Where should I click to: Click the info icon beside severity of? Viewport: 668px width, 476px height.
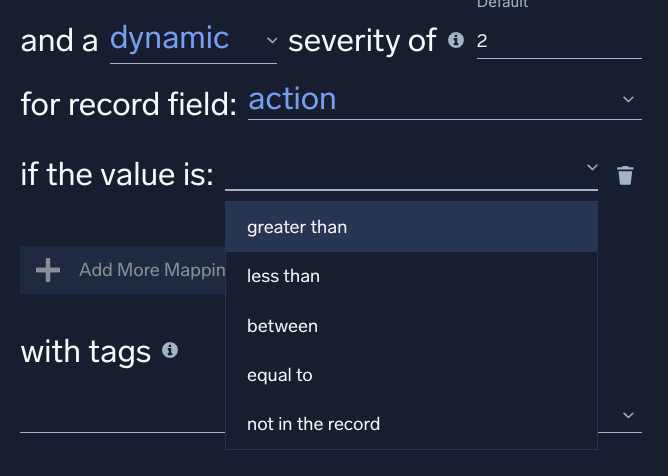point(456,41)
